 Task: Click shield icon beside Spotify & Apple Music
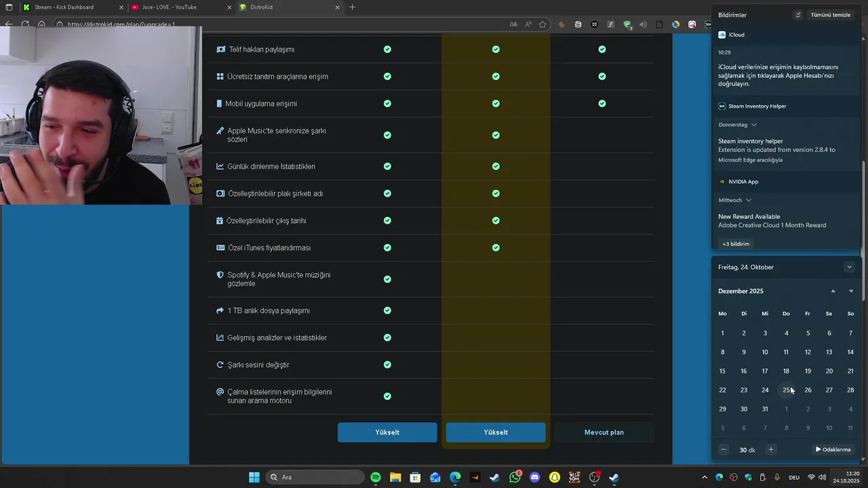(220, 275)
